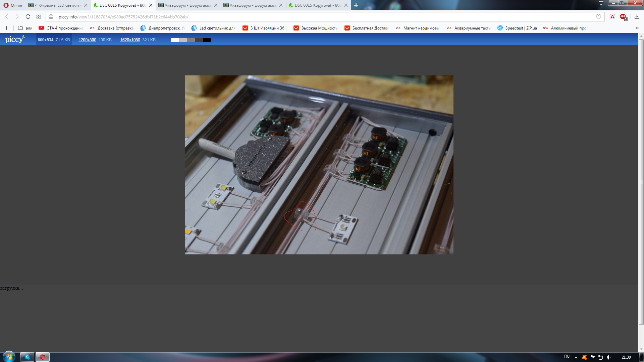Click the piccy logo

pos(15,39)
